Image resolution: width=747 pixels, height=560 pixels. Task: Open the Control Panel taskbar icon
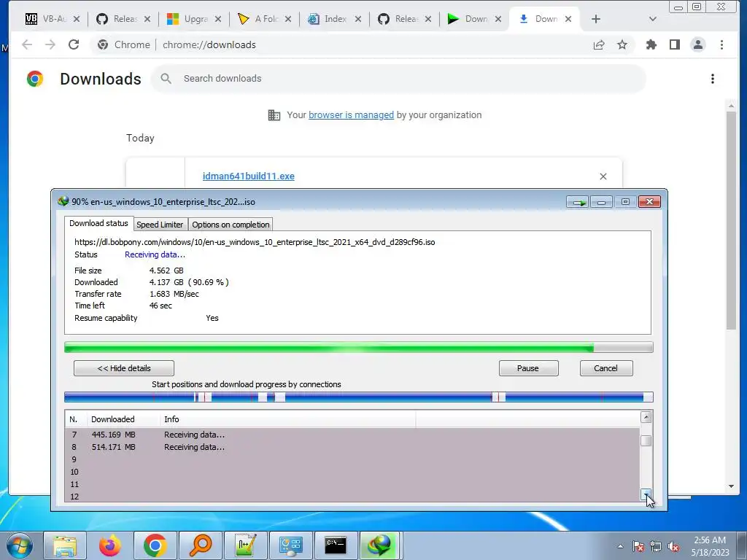[x=290, y=545]
